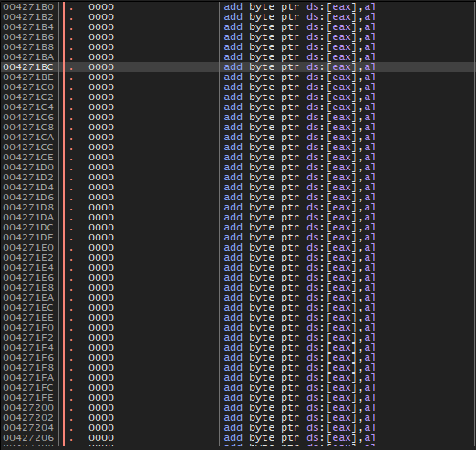Click the add instruction at 00427206
The image size is (476, 450).
tap(299, 438)
